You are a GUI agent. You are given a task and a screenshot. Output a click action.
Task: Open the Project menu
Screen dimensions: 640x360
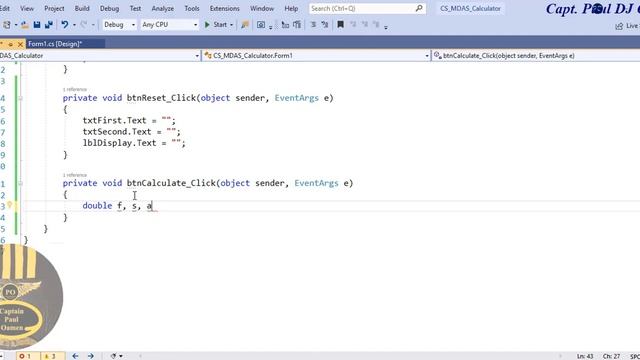point(54,8)
